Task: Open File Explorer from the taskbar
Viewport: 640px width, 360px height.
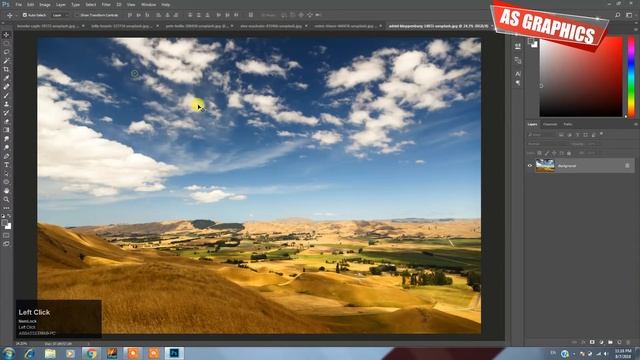Action: click(50, 353)
